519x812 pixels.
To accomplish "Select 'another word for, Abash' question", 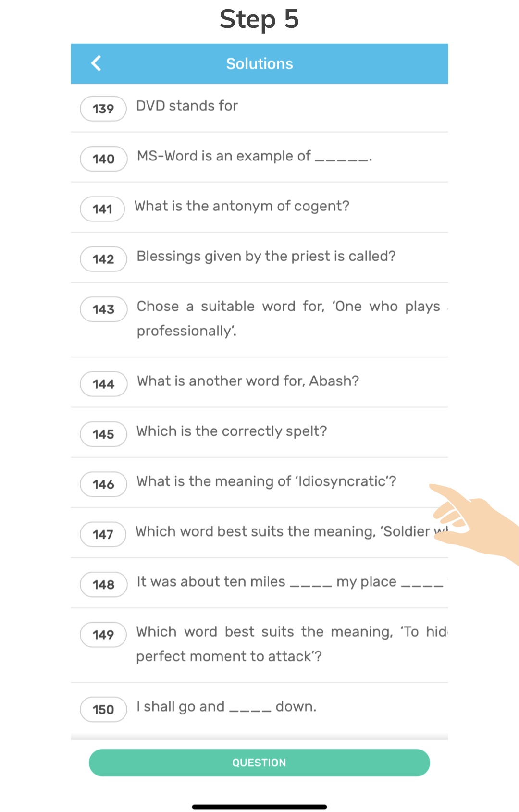I will pos(248,381).
